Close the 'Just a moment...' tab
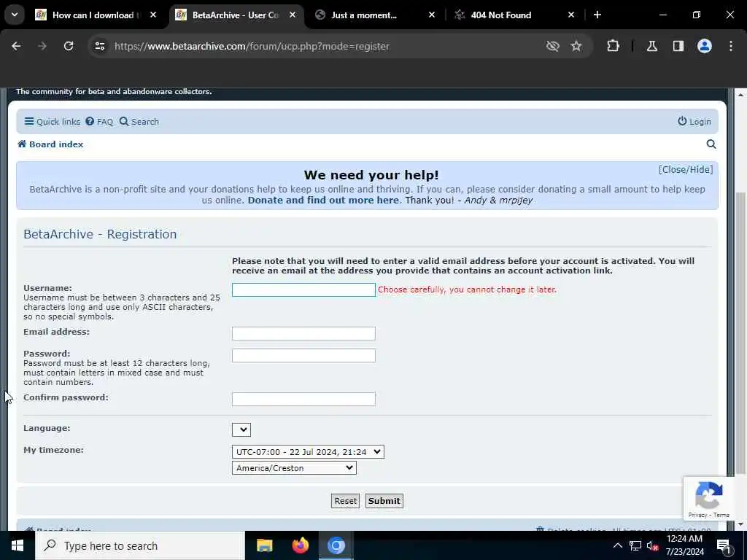747x560 pixels. 432,15
